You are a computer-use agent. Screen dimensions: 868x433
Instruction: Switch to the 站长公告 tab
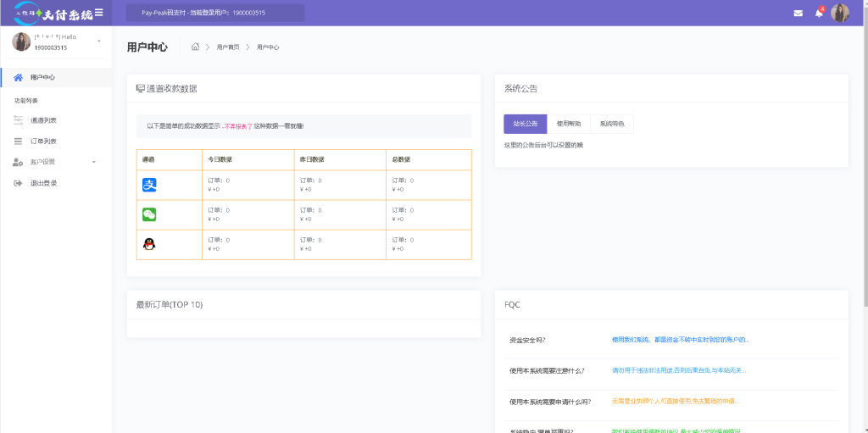coord(526,124)
